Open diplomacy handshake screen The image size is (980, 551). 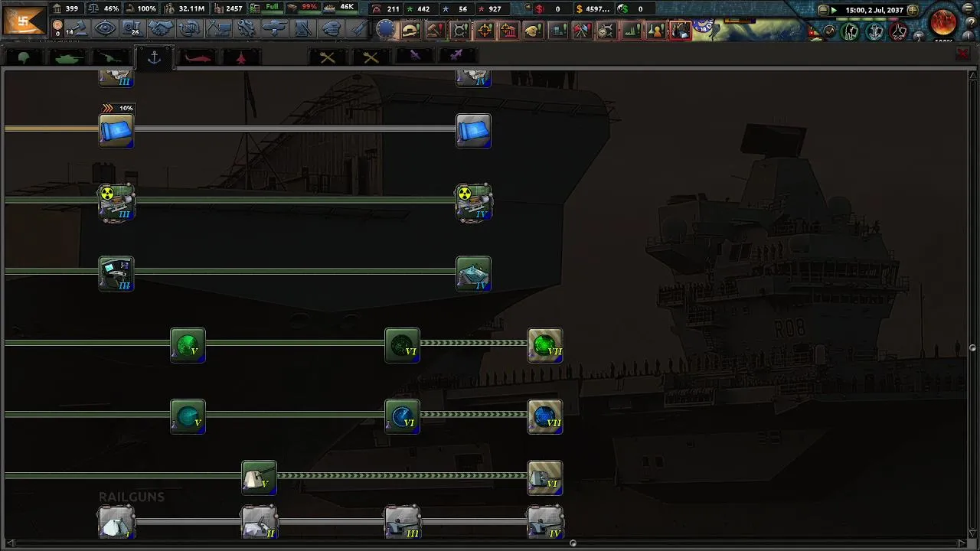coord(161,29)
